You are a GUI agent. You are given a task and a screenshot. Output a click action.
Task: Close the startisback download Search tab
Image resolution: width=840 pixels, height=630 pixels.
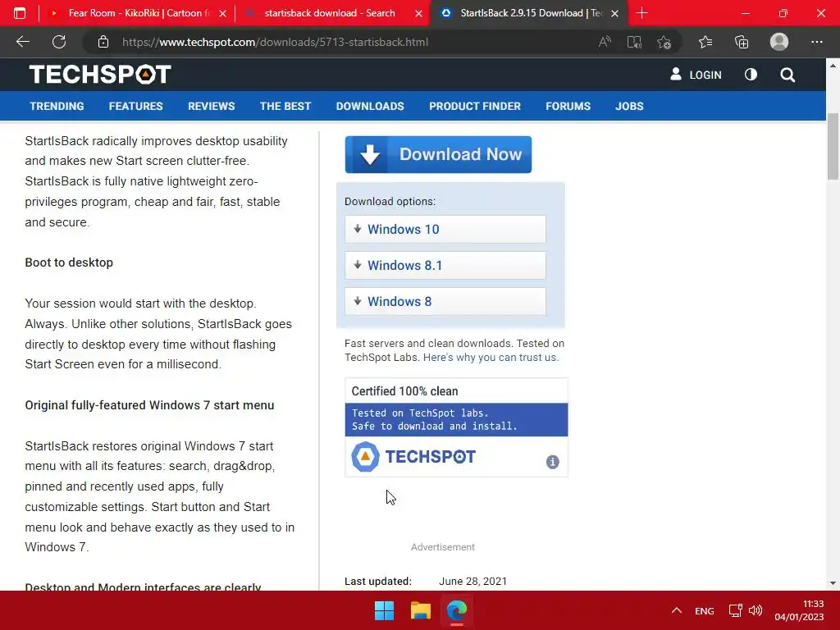419,13
